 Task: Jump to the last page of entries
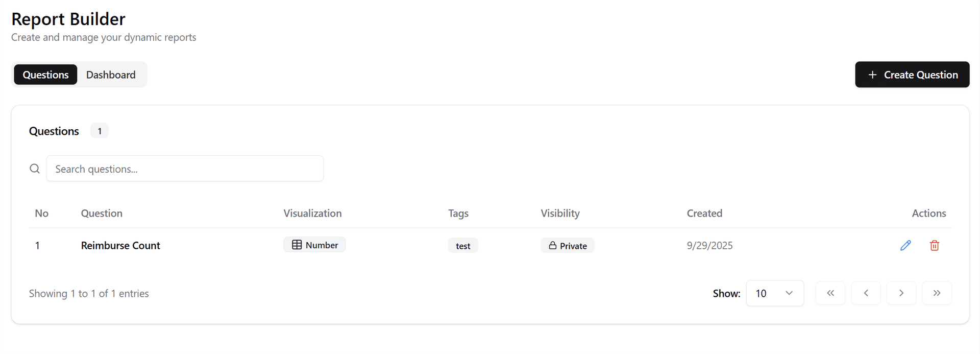coord(937,293)
